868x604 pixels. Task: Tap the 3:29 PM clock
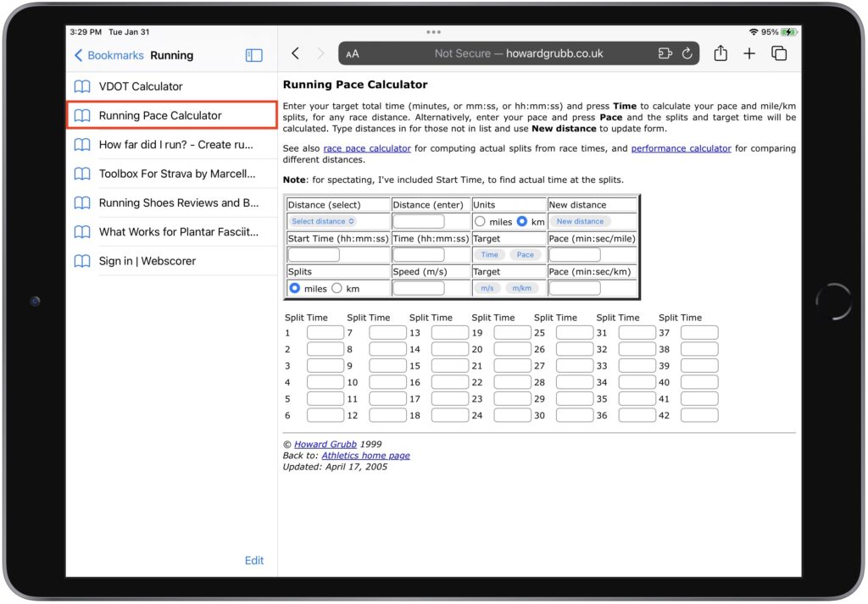pyautogui.click(x=86, y=32)
